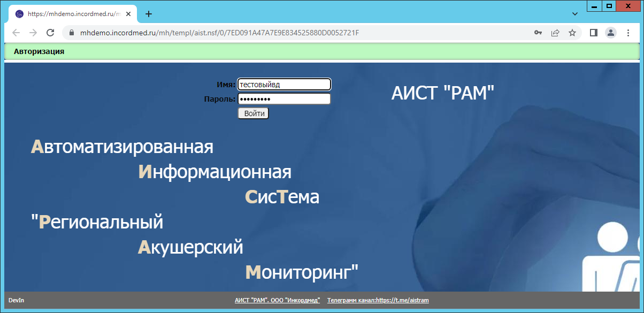This screenshot has width=644, height=313.
Task: Click the СисТема heading word
Action: tap(282, 197)
